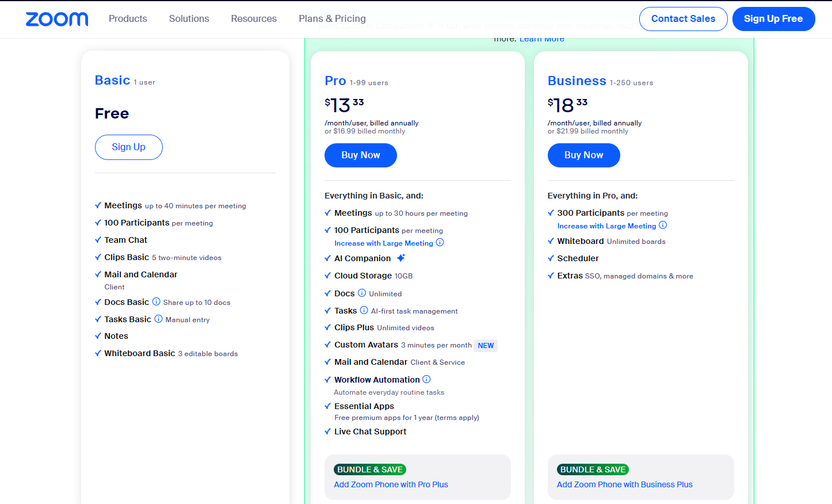This screenshot has width=832, height=504.
Task: Click info icon next to Pro Docs
Action: click(362, 293)
